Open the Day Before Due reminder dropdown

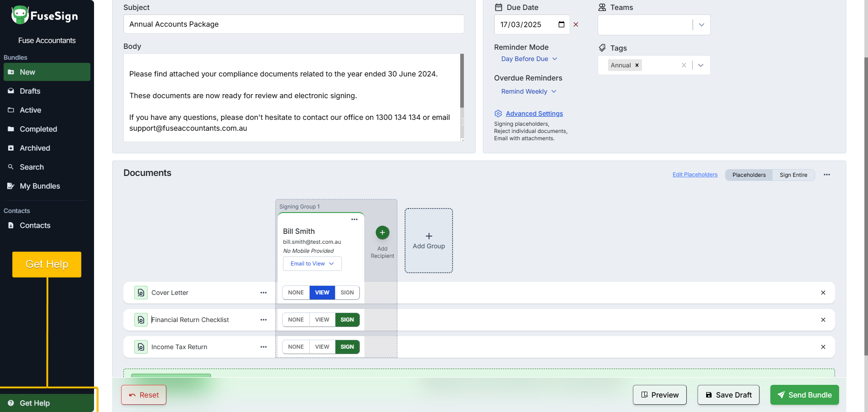click(x=529, y=59)
